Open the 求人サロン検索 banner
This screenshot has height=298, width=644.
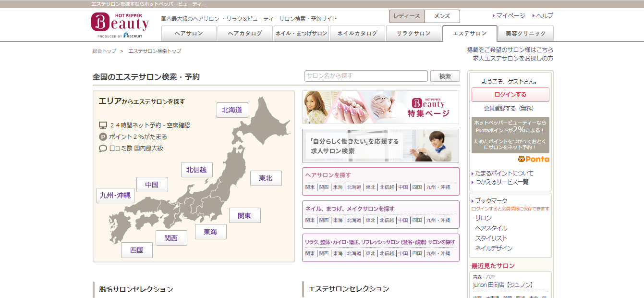(380, 146)
